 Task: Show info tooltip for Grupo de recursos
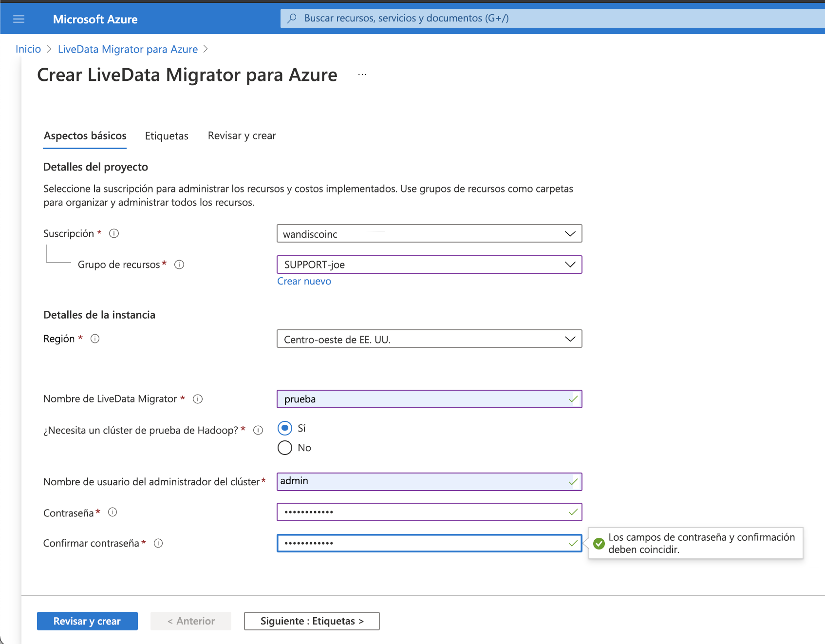(179, 265)
